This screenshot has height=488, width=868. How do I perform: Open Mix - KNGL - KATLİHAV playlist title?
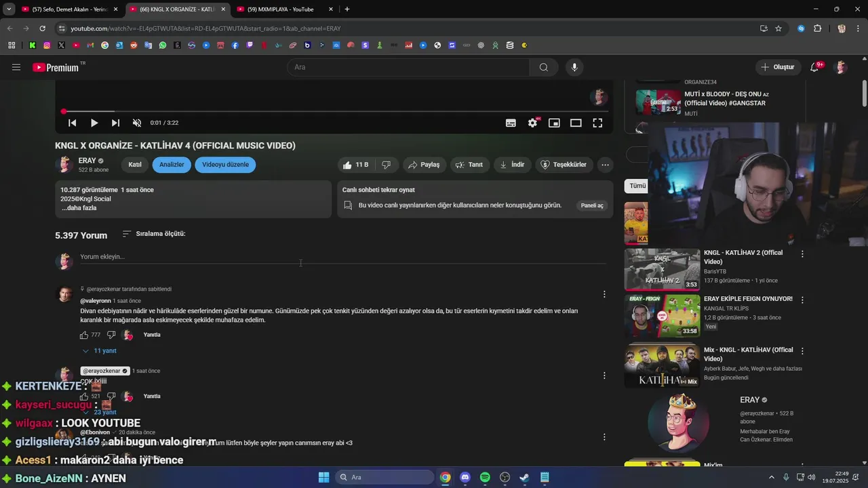click(748, 354)
